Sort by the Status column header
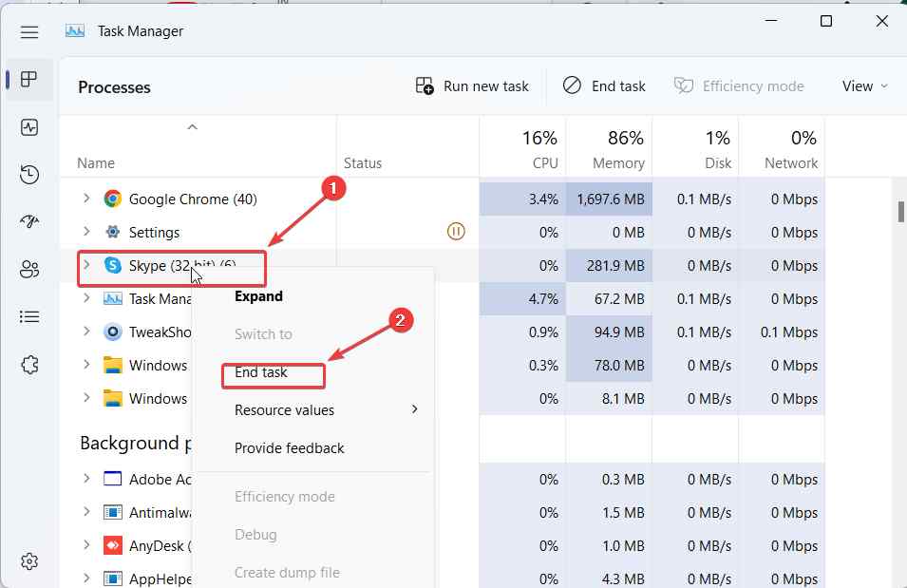 tap(363, 163)
